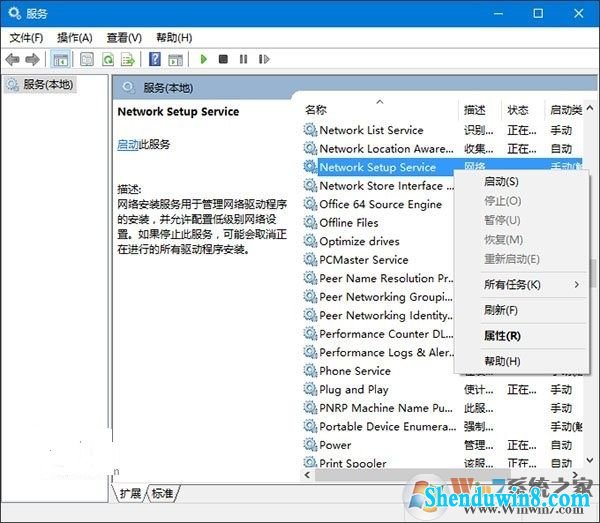Select Peer Networking Identity service
Image resolution: width=600 pixels, height=523 pixels.
pyautogui.click(x=378, y=315)
